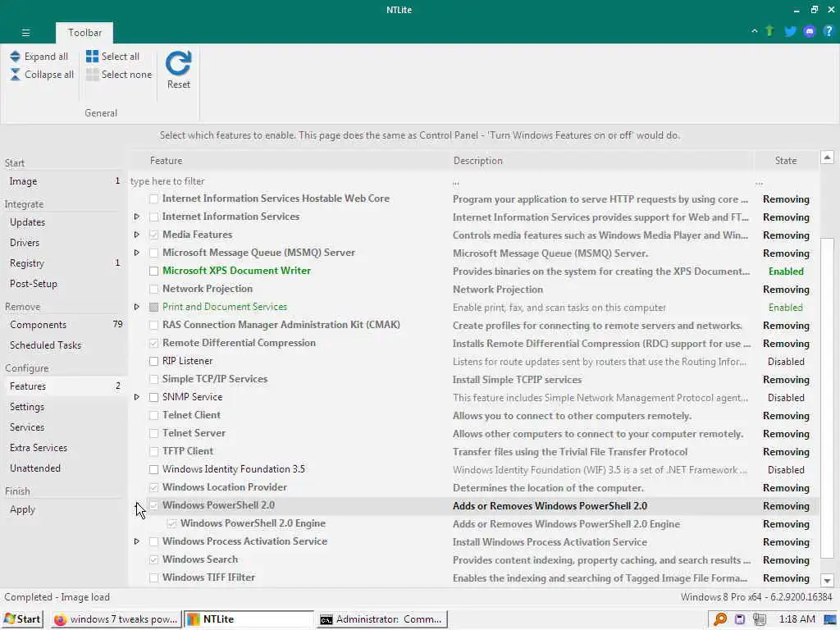This screenshot has width=840, height=630.
Task: Toggle Windows Identity Foundation 3.5 checkbox
Action: coord(153,470)
